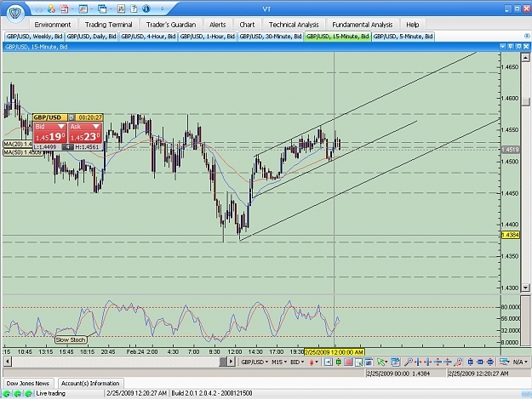This screenshot has width=532, height=399.
Task: Click the red square icon in chart toolbar
Action: [348, 362]
